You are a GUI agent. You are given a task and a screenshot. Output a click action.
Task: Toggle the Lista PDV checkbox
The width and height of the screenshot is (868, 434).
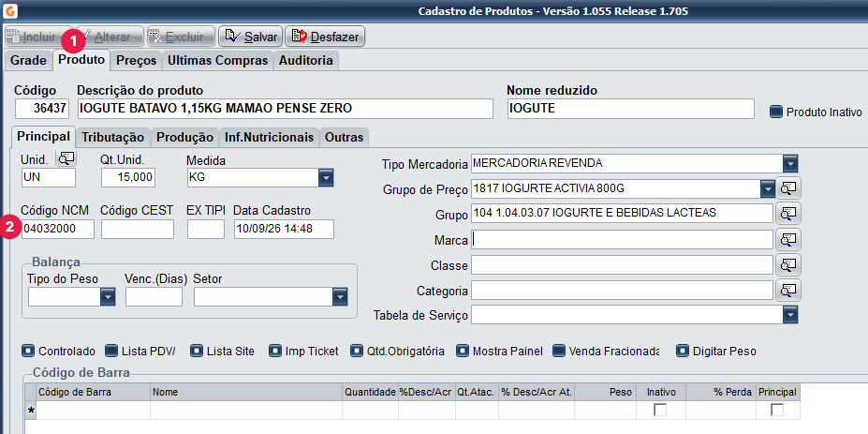111,351
